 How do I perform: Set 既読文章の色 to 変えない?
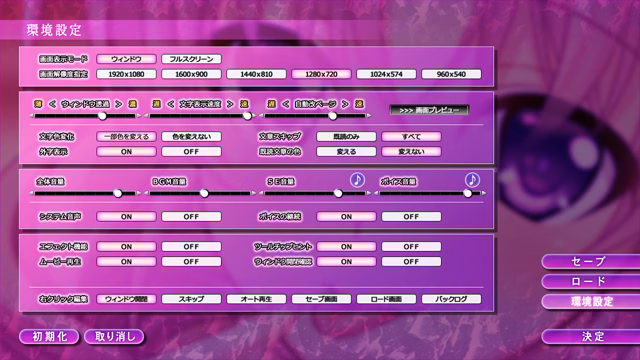coord(411,152)
